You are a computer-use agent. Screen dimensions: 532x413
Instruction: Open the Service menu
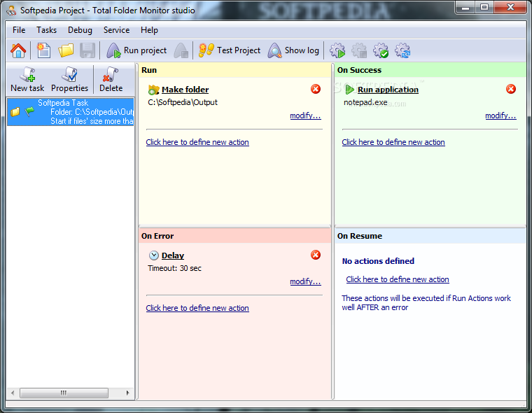(116, 30)
